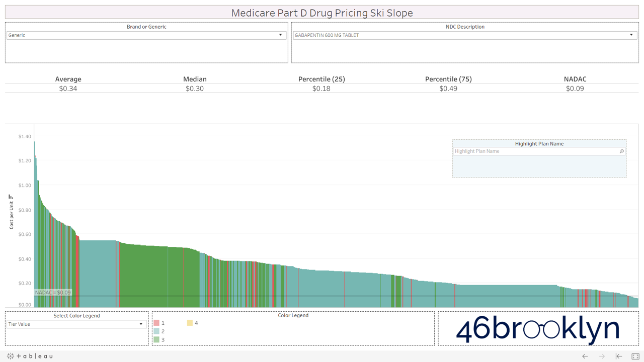
Task: Click the dashboard title Medicare Part D Drug Pricing
Action: [322, 13]
